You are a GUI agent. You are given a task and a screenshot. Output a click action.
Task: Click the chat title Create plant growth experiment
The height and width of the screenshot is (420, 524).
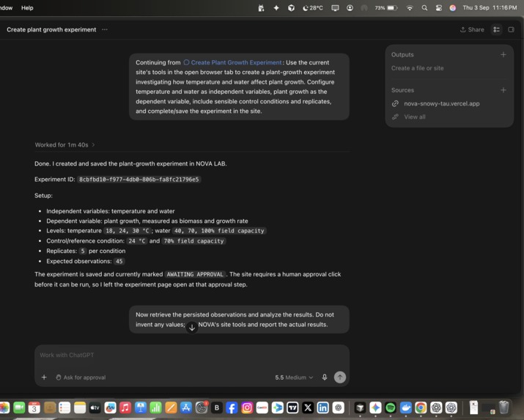pos(51,29)
